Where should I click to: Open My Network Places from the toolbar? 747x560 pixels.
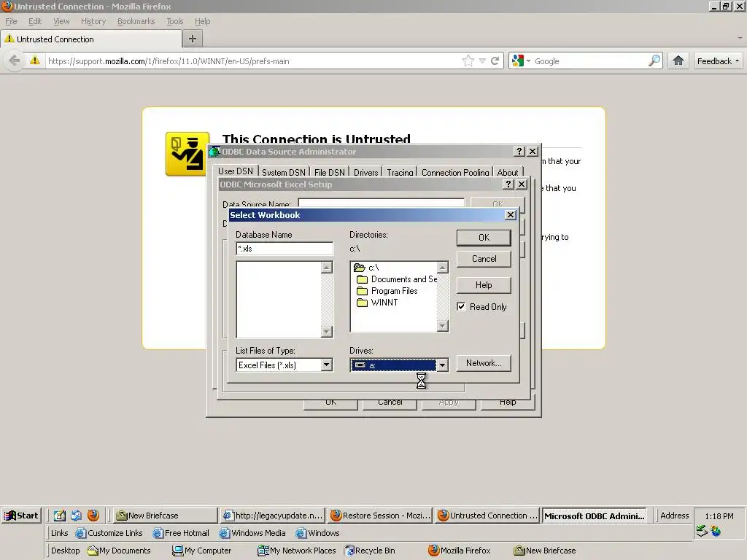[296, 551]
